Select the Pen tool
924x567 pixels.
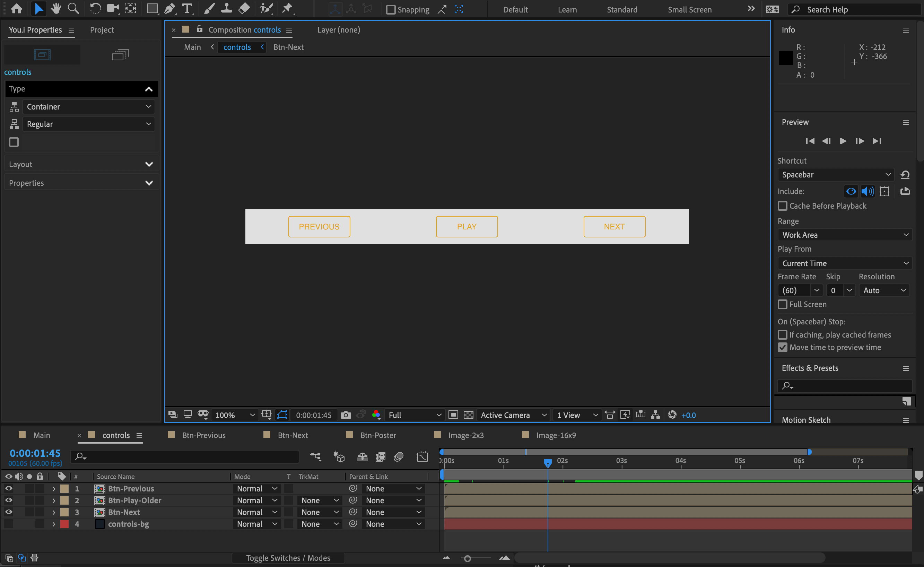coord(170,9)
